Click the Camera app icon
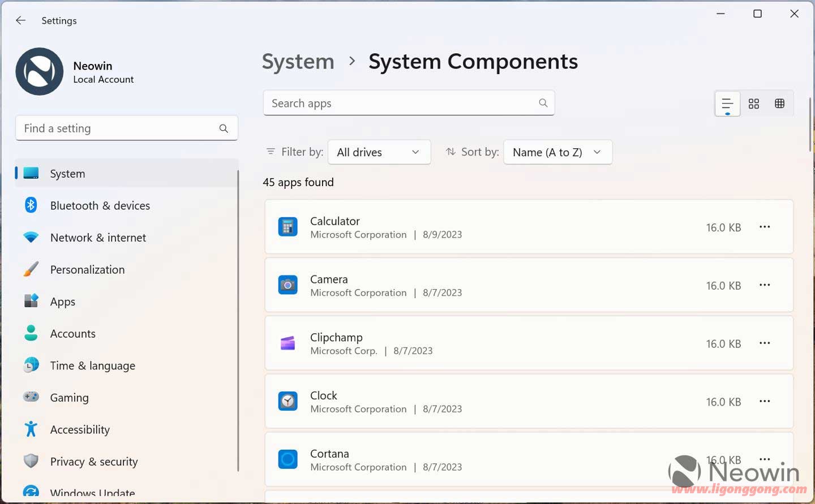Screen dimensions: 815x504 coord(288,285)
